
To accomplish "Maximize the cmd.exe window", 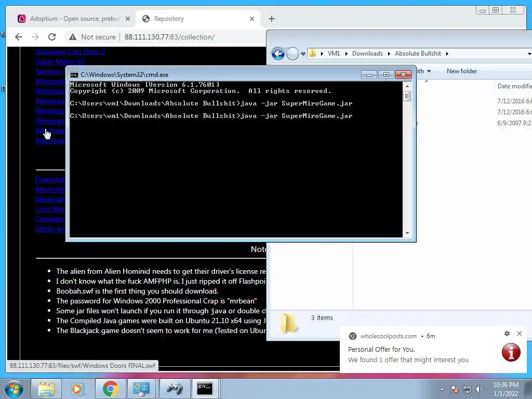I will pyautogui.click(x=386, y=75).
